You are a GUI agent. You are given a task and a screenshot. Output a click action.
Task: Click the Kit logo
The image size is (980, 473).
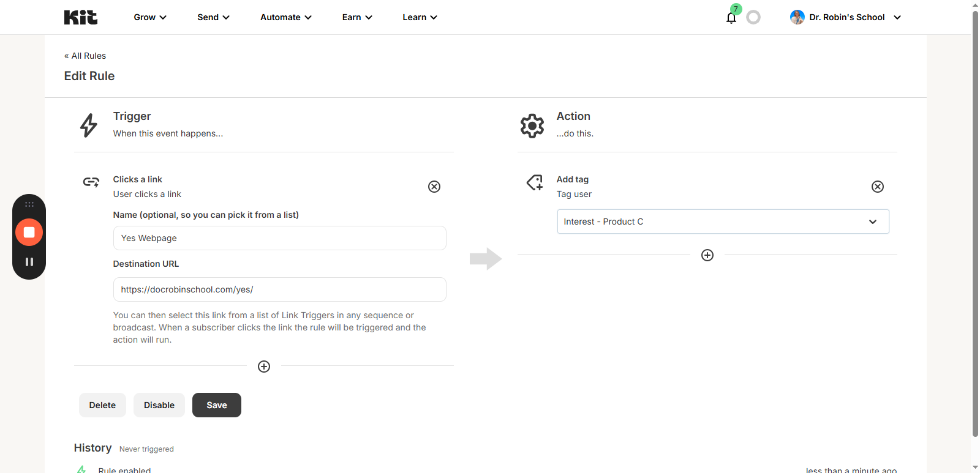tap(81, 17)
